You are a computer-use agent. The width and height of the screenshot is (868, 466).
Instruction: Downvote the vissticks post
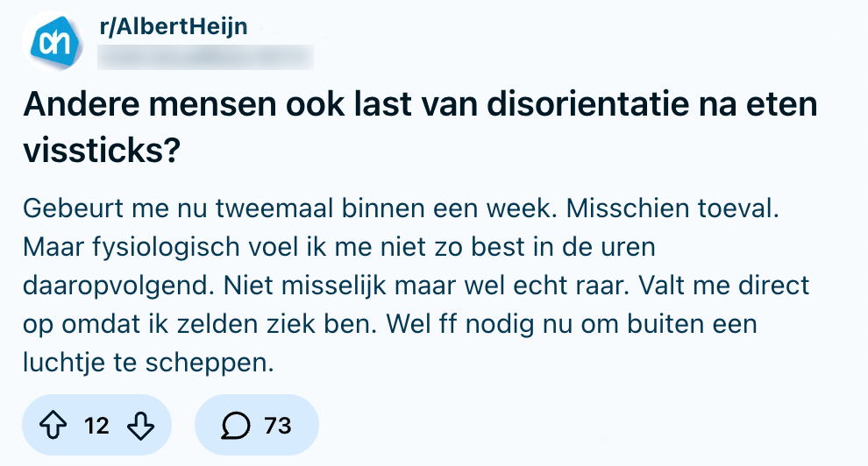click(x=140, y=426)
